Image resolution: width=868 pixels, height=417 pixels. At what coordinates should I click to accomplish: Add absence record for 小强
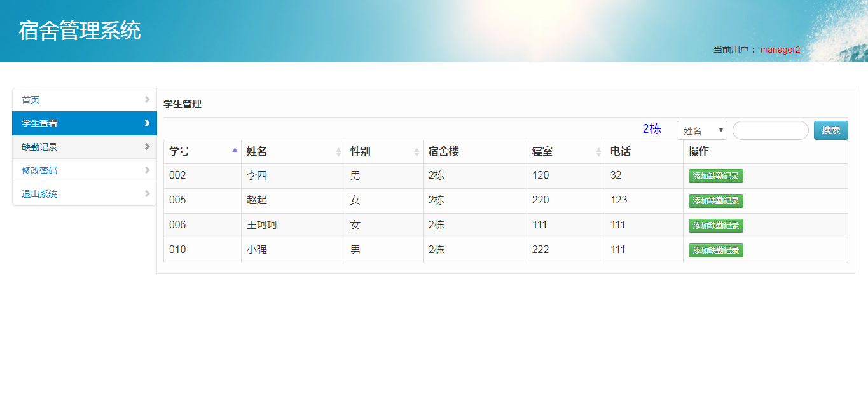716,250
